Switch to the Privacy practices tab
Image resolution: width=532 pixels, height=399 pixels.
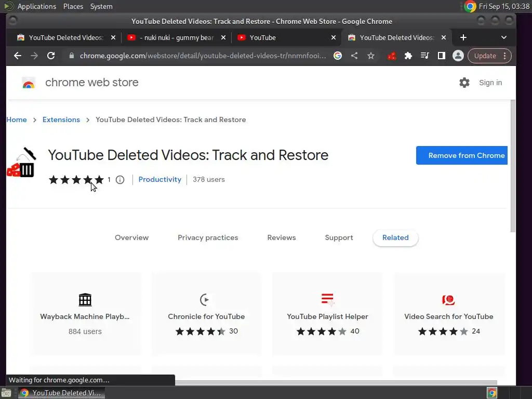coord(208,237)
